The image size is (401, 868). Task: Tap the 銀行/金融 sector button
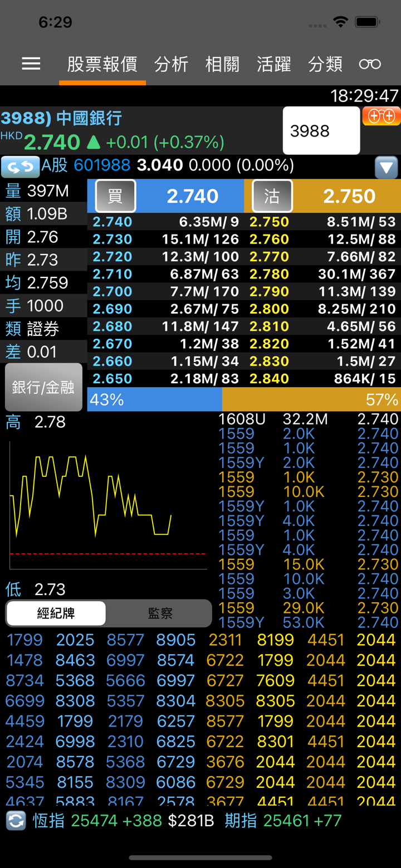pyautogui.click(x=43, y=387)
